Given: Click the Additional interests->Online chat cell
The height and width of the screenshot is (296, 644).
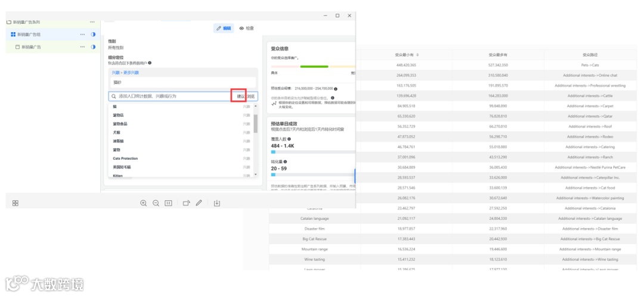Looking at the screenshot, I should pyautogui.click(x=590, y=76).
